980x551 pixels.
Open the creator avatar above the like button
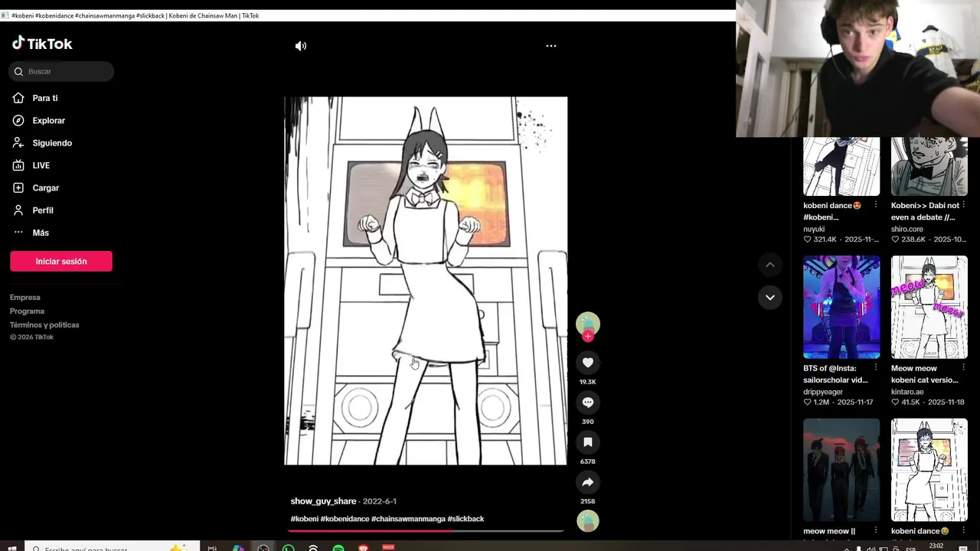588,324
